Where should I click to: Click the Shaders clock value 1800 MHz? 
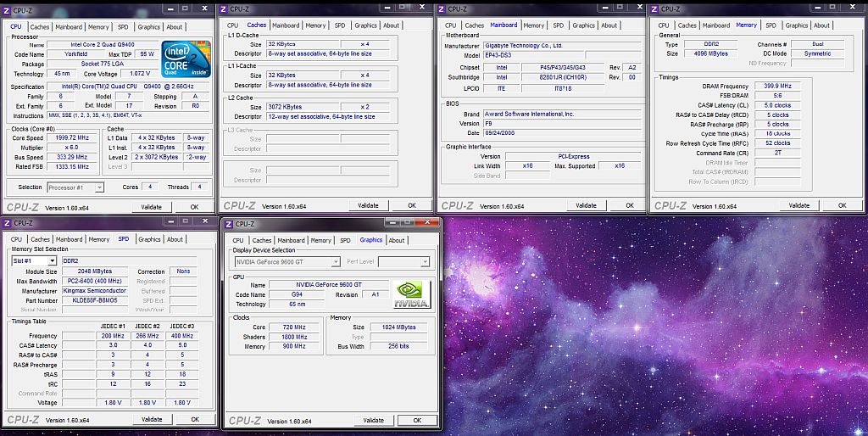coord(294,337)
